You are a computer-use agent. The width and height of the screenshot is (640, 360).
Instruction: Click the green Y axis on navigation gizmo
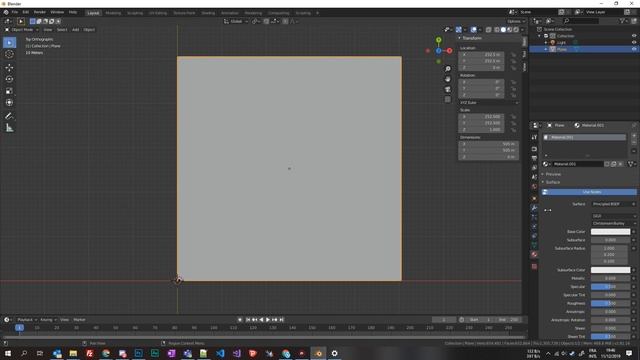(438, 40)
